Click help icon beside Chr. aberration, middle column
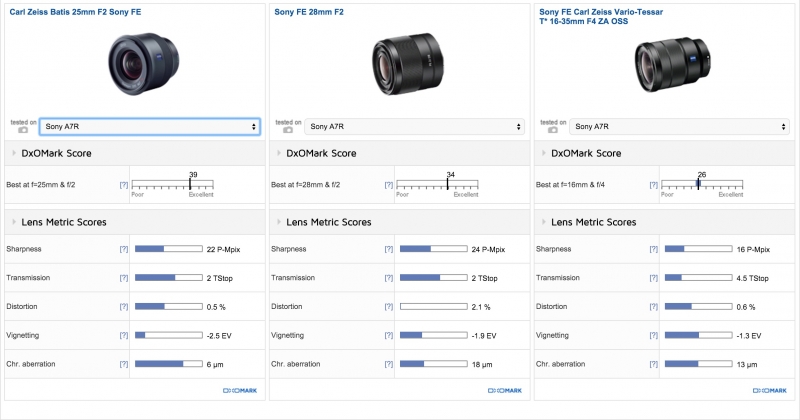 click(388, 364)
